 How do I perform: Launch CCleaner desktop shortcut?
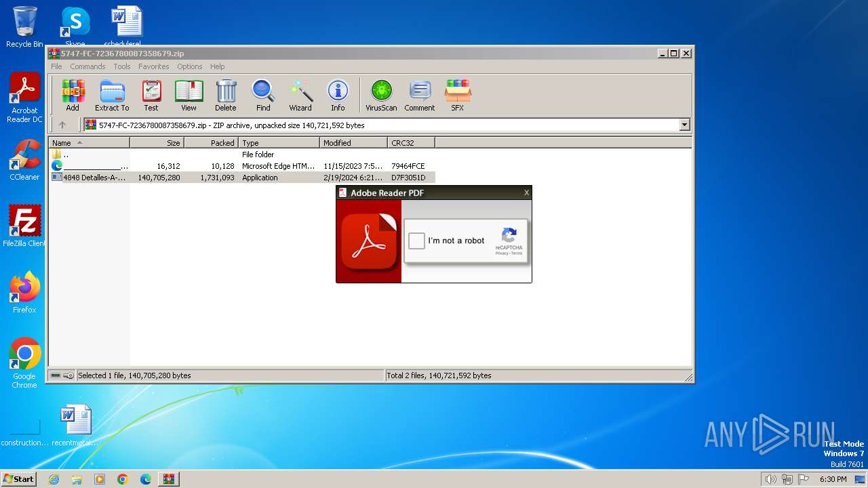click(x=24, y=160)
